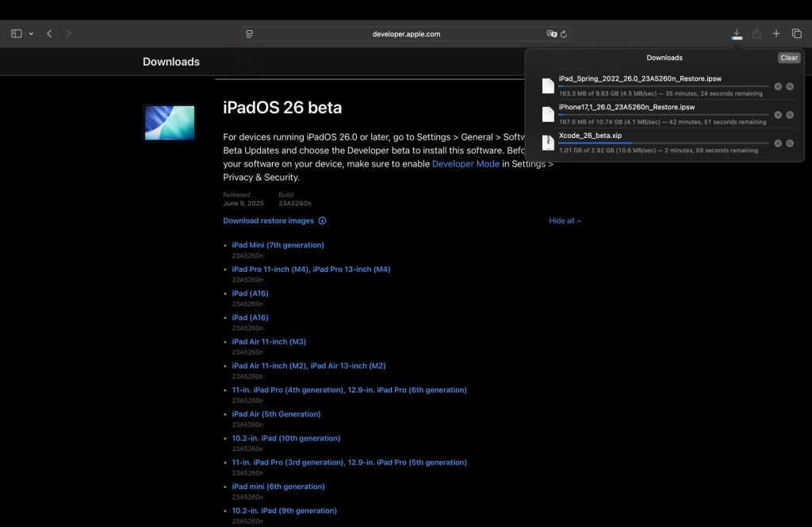Click the Downloads toolbar icon
The height and width of the screenshot is (527, 812).
[737, 34]
